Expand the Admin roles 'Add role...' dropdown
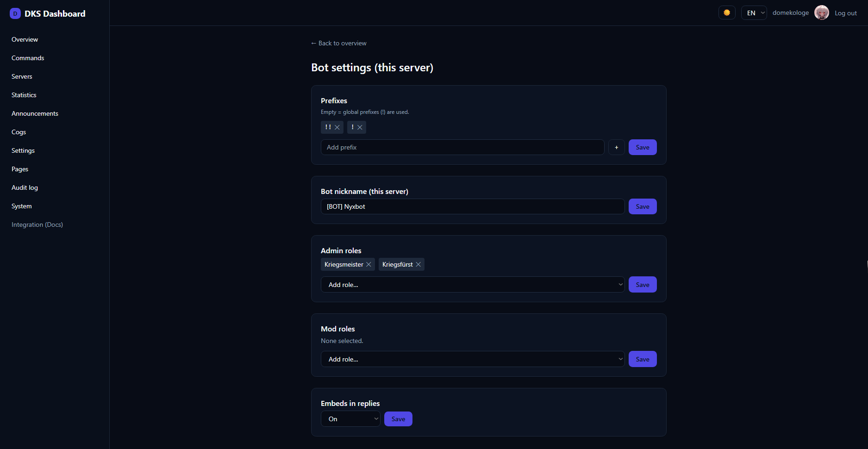The width and height of the screenshot is (868, 449). coord(473,285)
